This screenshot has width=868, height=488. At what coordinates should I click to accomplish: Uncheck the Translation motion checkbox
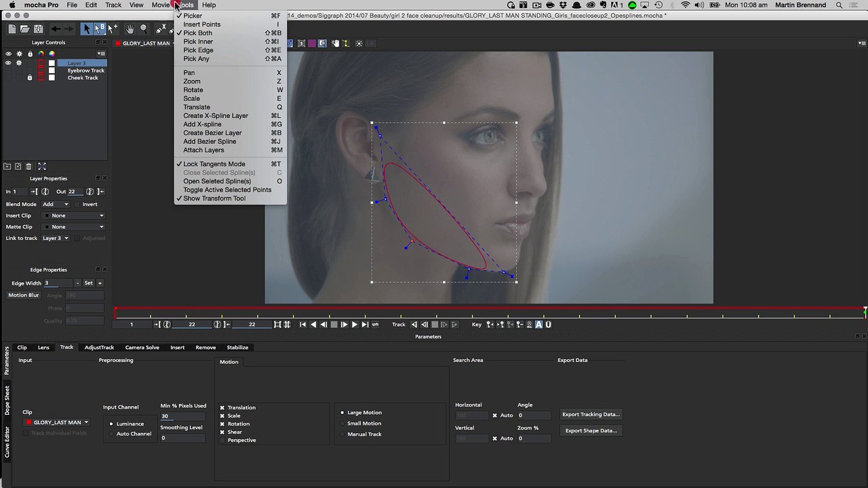click(x=222, y=407)
